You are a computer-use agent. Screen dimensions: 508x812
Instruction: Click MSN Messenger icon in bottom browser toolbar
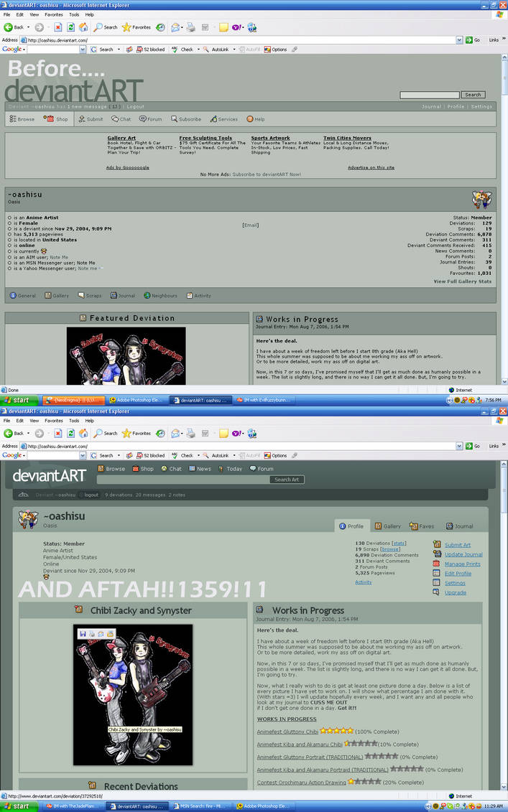[x=252, y=434]
